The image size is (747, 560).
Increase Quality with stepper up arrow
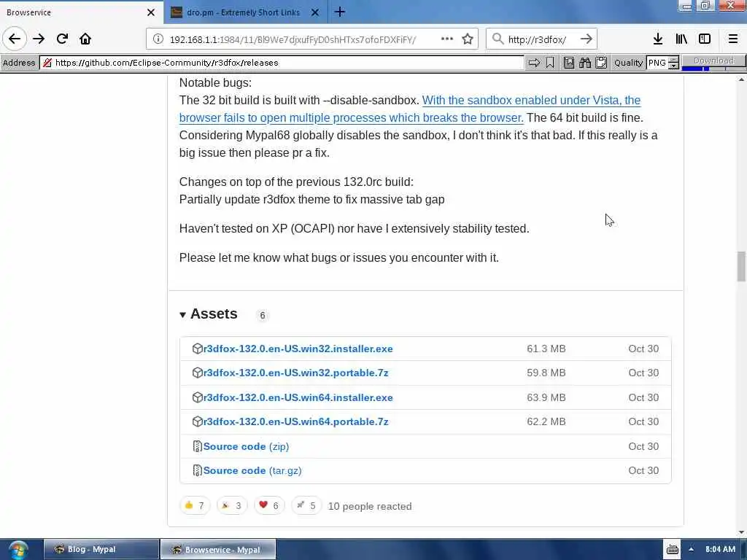pyautogui.click(x=673, y=60)
